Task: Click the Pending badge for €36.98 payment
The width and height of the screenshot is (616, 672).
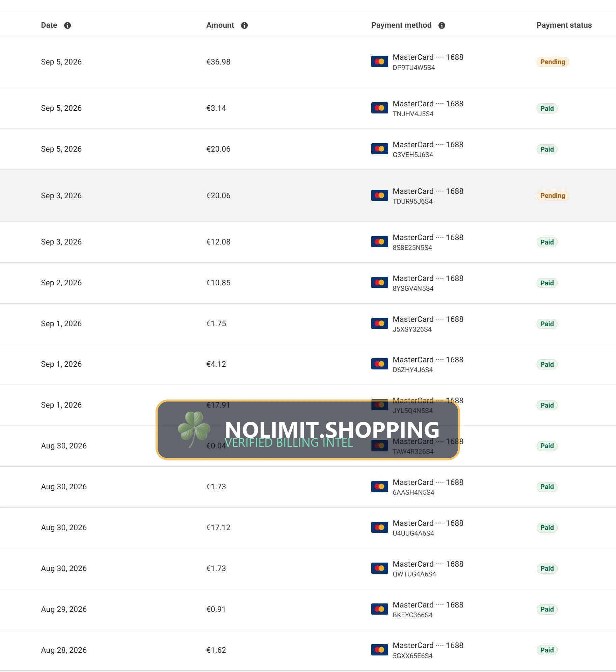Action: [x=553, y=62]
